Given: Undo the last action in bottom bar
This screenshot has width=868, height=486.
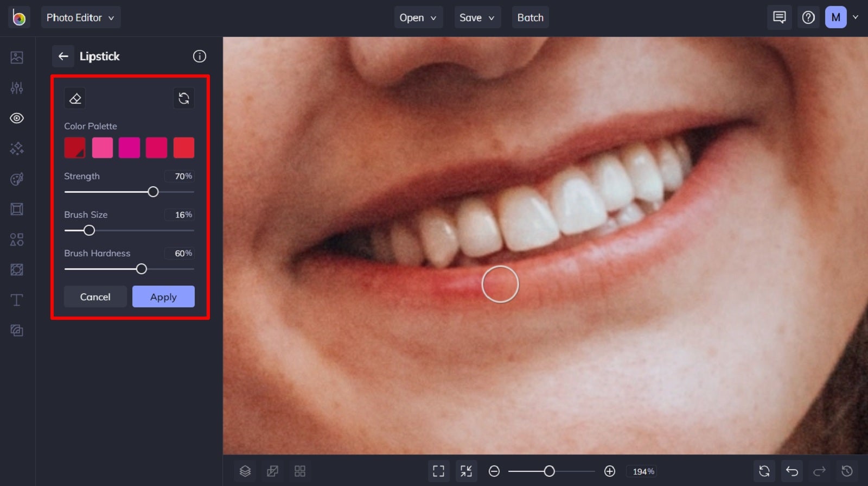Looking at the screenshot, I should click(792, 471).
